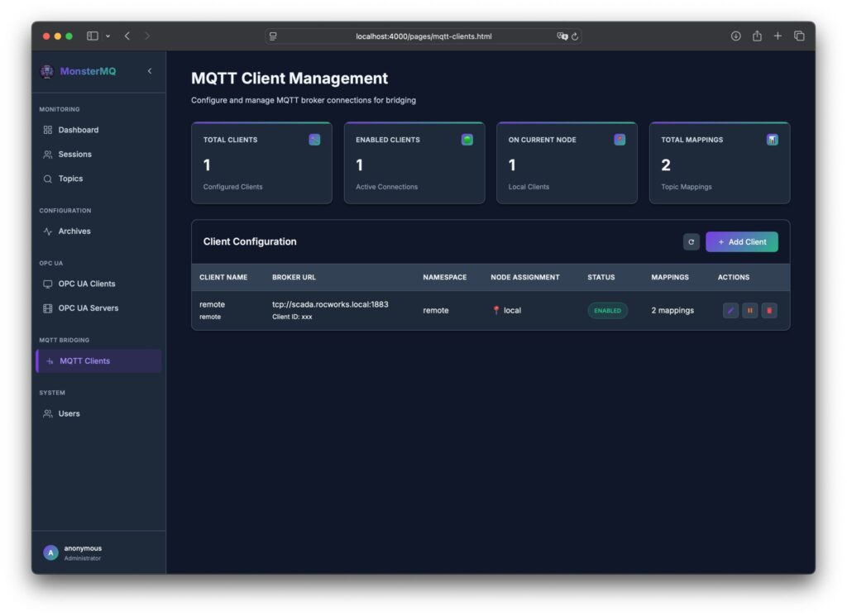This screenshot has height=616, width=847.
Task: Click the ENABLED status badge
Action: click(x=607, y=311)
